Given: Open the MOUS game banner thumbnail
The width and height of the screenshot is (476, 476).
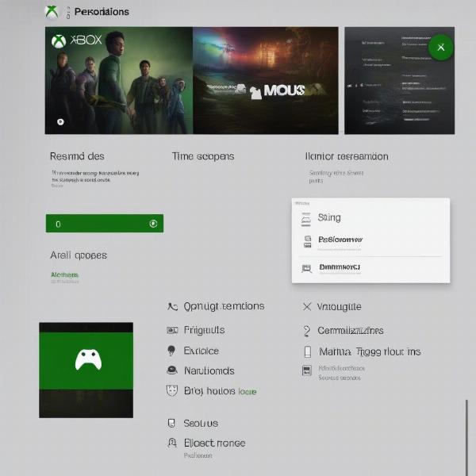Looking at the screenshot, I should tap(266, 80).
